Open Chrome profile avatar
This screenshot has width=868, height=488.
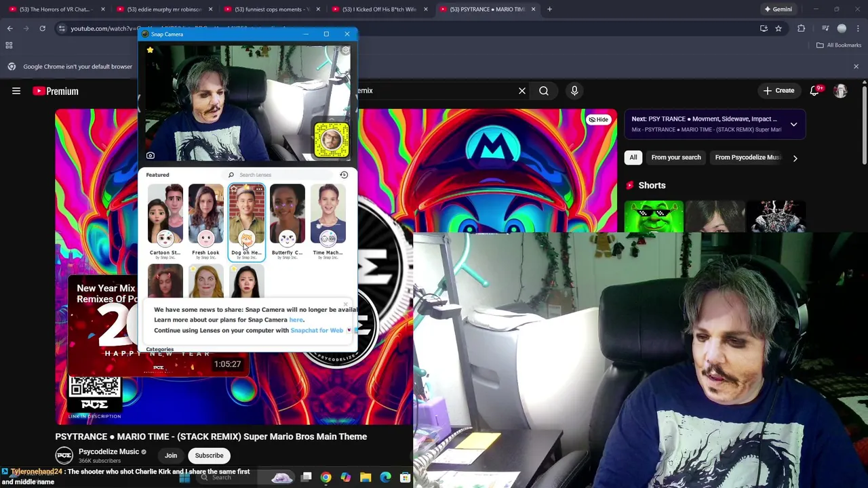842,28
